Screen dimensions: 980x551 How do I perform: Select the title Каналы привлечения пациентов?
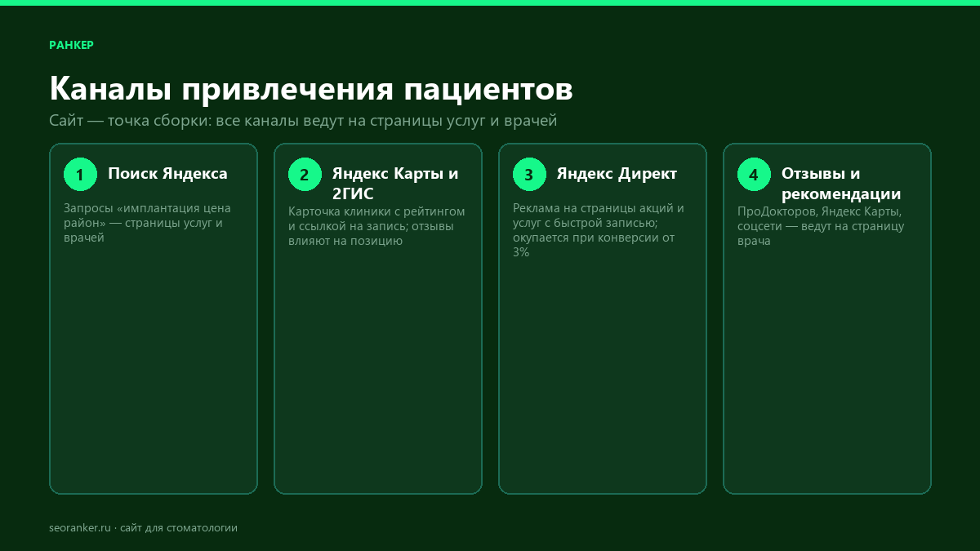coord(311,89)
